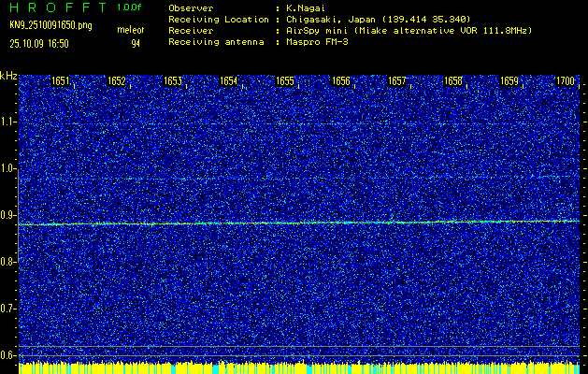588x374 pixels.
Task: Select the 1659 time marker
Action: [x=509, y=81]
